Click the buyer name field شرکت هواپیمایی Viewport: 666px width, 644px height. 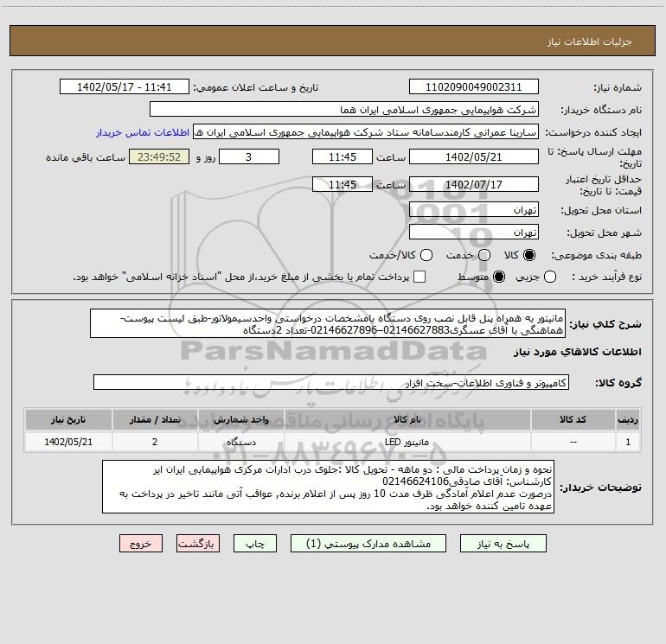(344, 110)
